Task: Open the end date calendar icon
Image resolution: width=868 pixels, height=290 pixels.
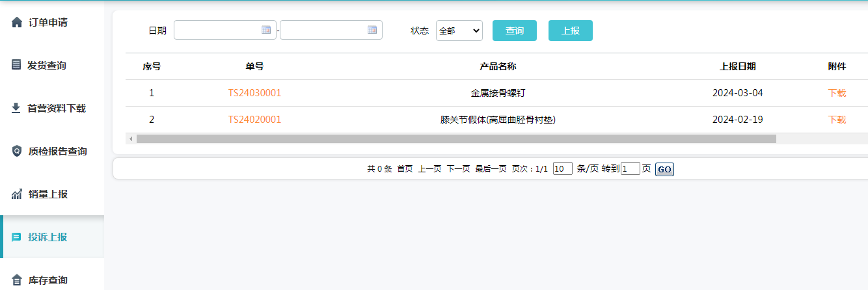Action: [x=372, y=30]
